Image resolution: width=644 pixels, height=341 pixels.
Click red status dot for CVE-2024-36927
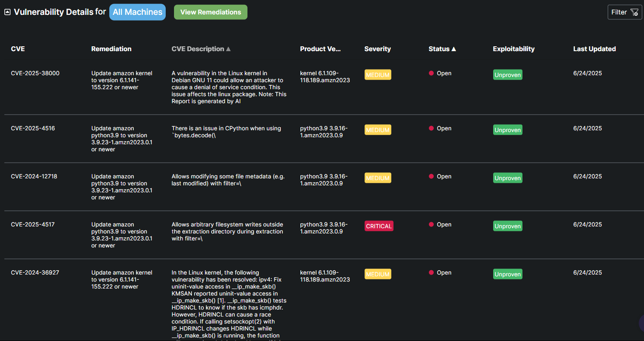click(x=432, y=273)
